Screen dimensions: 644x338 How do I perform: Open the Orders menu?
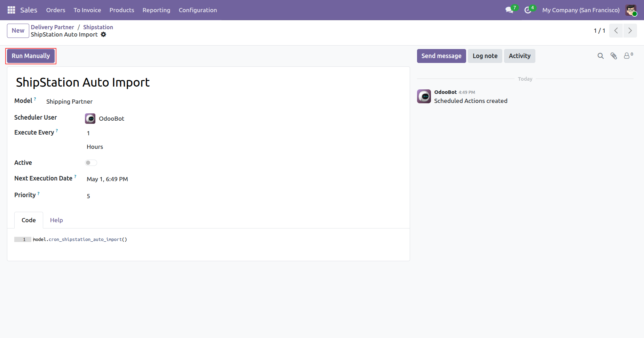[56, 10]
